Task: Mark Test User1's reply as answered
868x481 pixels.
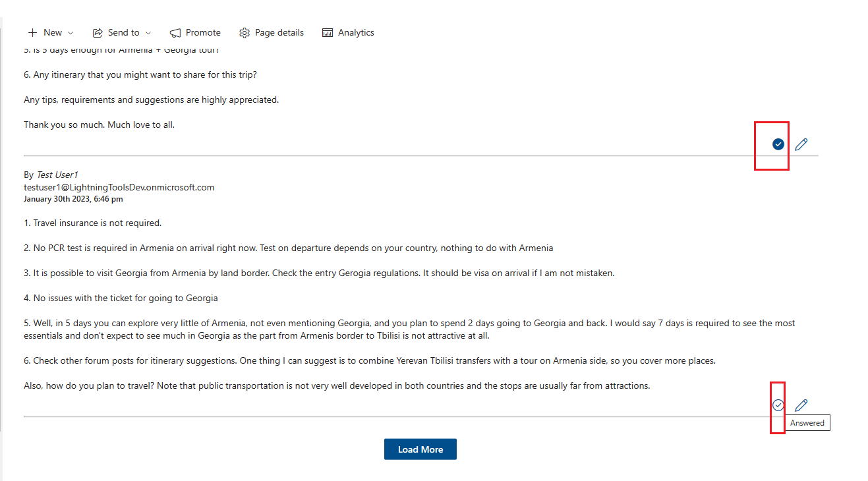Action: coord(778,405)
